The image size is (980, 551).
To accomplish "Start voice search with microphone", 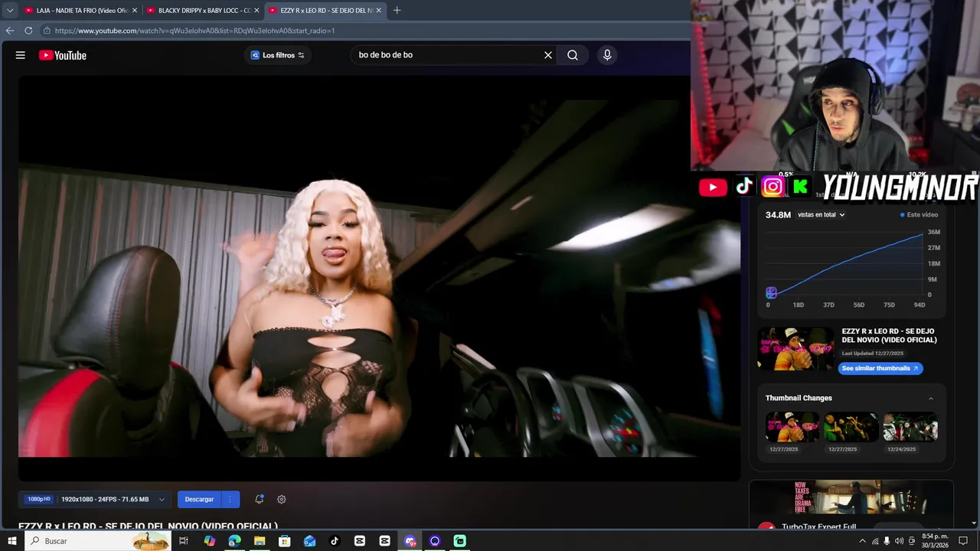I will click(607, 55).
